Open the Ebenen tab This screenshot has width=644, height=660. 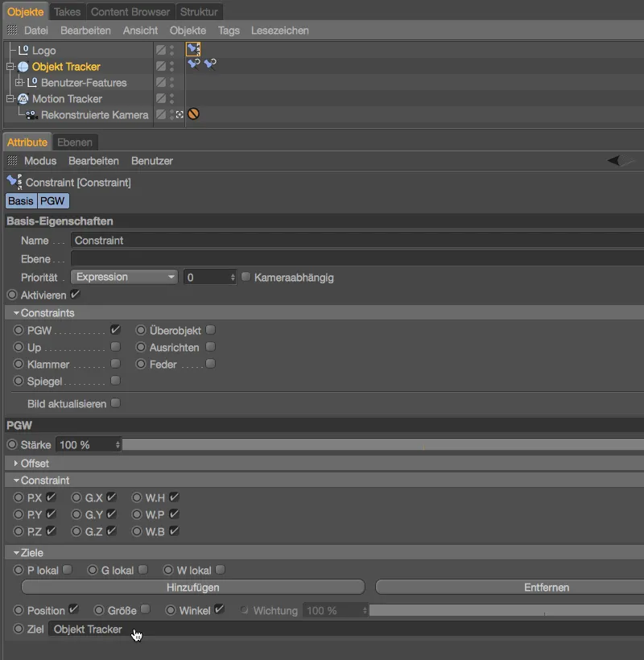75,142
